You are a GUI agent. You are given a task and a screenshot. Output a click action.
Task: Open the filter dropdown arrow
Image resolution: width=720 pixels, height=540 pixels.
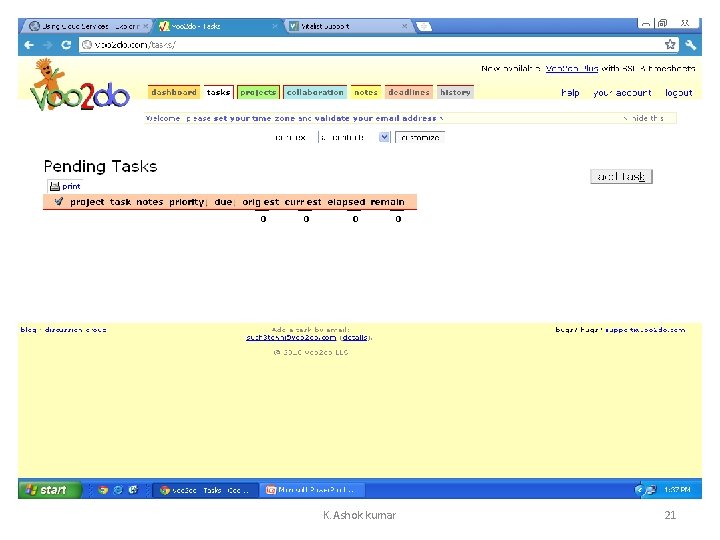point(384,137)
